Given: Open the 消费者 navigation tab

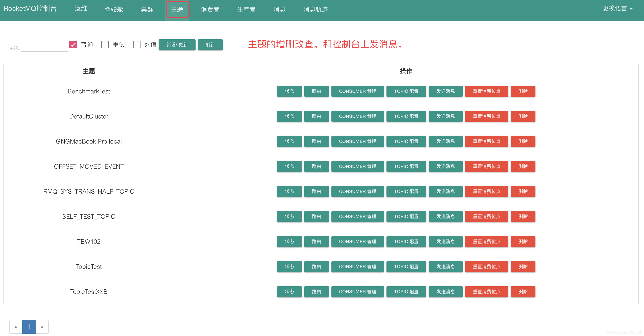Looking at the screenshot, I should (210, 9).
